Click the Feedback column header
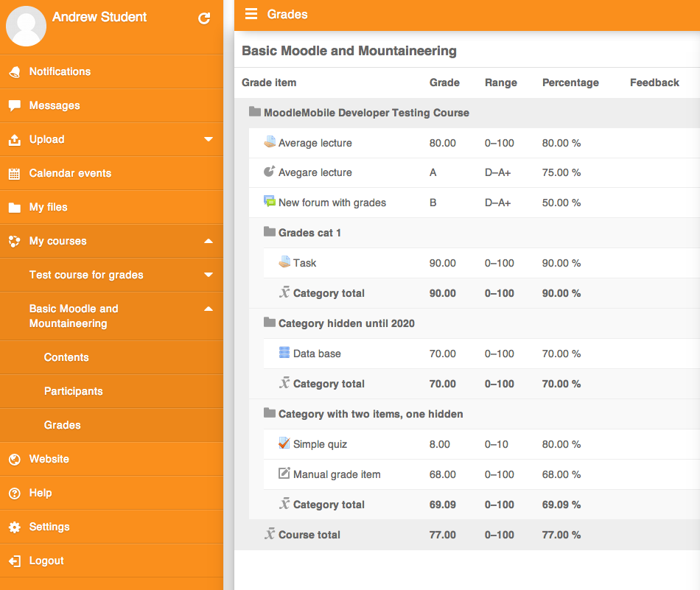 pos(654,82)
